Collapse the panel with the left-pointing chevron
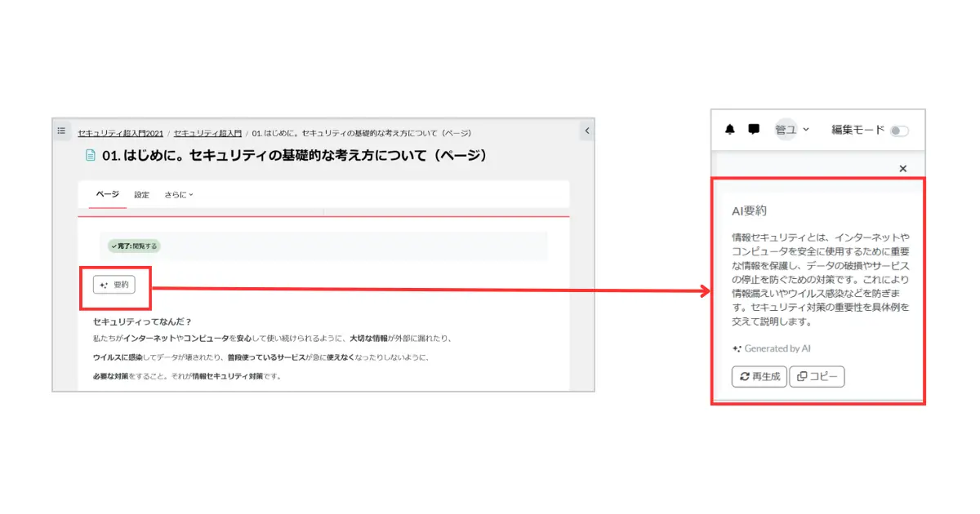980x514 pixels. [587, 130]
